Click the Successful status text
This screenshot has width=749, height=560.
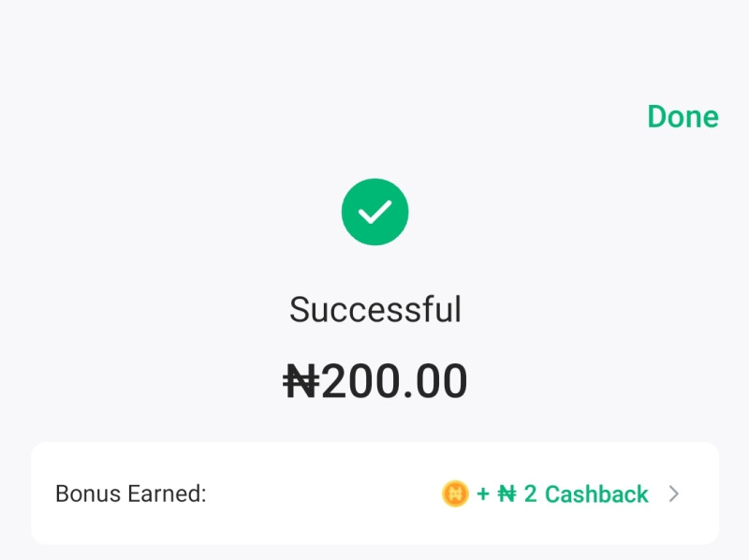[x=374, y=309]
